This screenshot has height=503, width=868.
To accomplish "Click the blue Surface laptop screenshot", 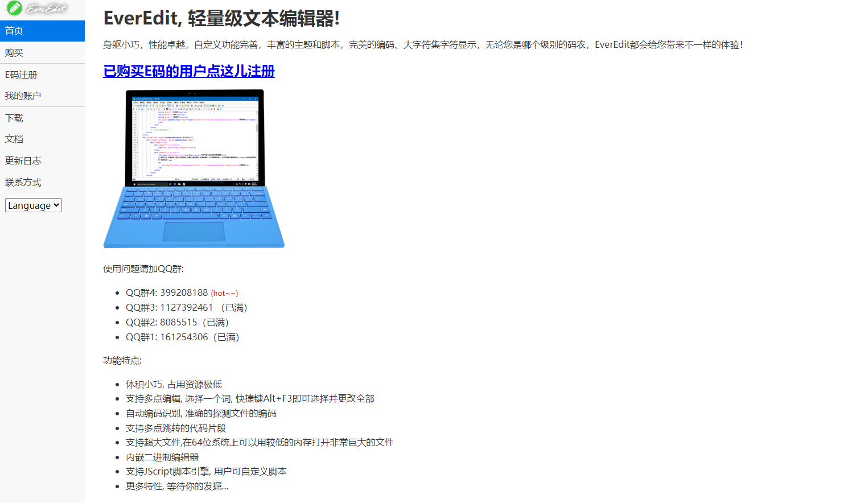I will point(194,168).
